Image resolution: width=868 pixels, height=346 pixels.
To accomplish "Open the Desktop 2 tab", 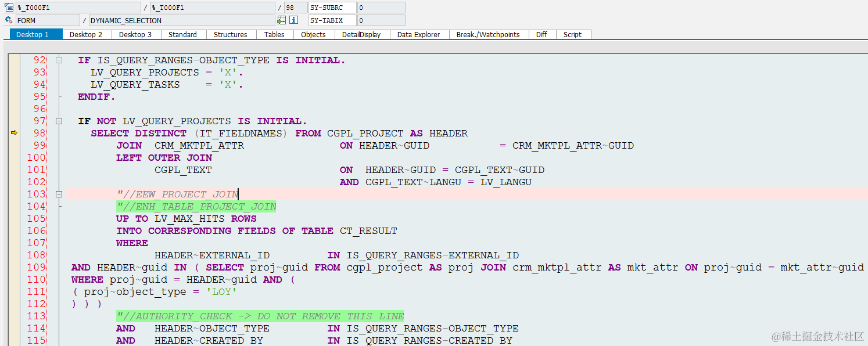I will [86, 35].
